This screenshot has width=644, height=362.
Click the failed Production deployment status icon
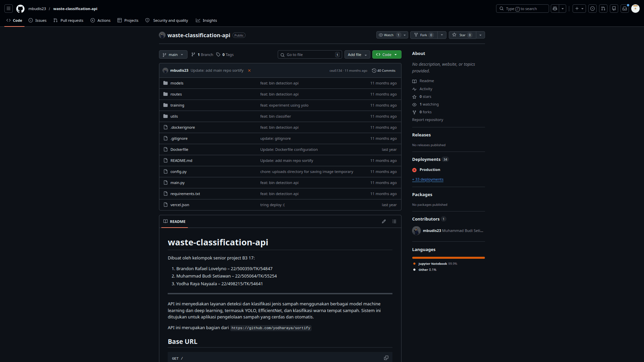point(415,170)
